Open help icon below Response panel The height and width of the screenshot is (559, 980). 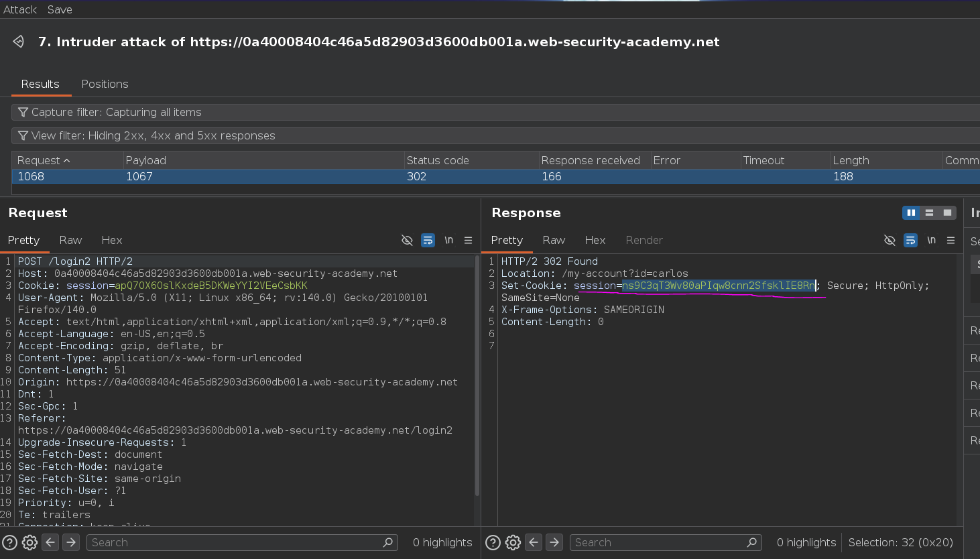click(x=493, y=542)
